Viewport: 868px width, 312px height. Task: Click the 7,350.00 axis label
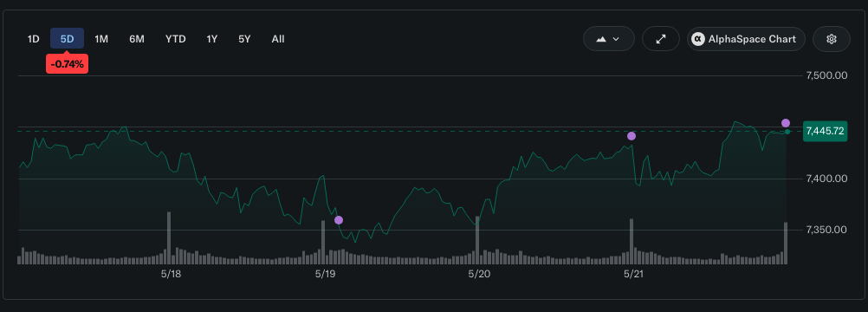coord(826,230)
